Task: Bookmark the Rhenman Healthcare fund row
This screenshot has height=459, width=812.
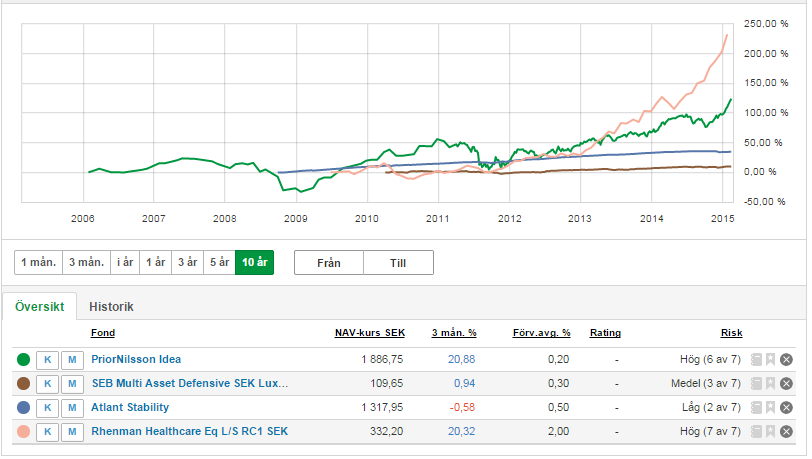Action: (x=771, y=432)
